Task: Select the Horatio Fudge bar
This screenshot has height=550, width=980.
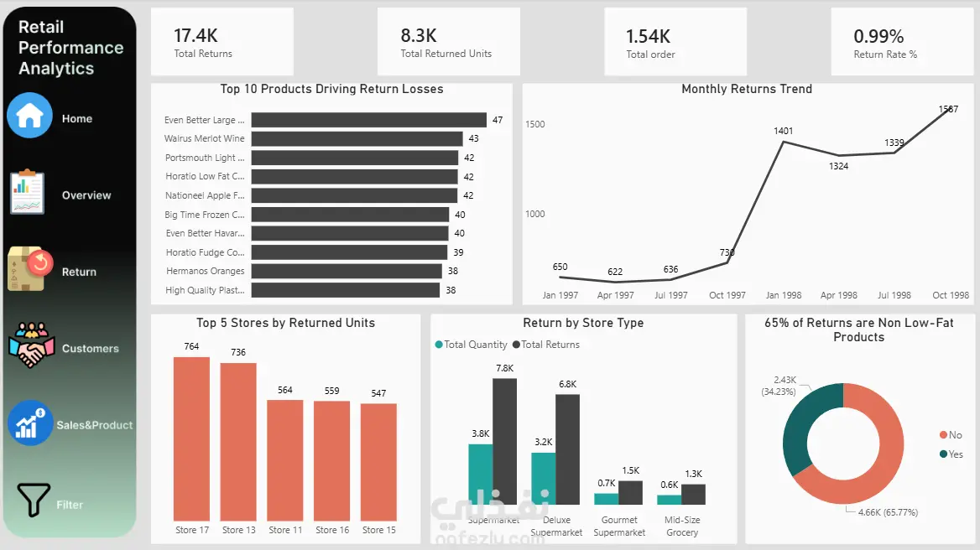Action: [349, 252]
